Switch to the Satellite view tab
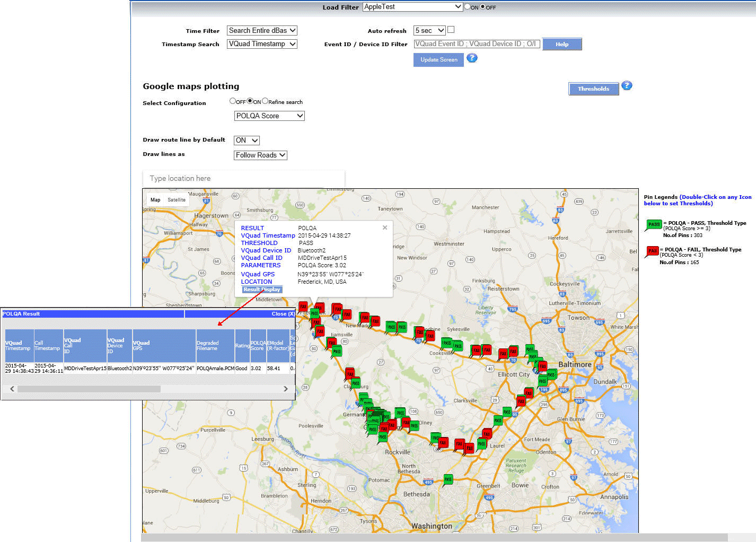The image size is (756, 542). click(x=177, y=200)
